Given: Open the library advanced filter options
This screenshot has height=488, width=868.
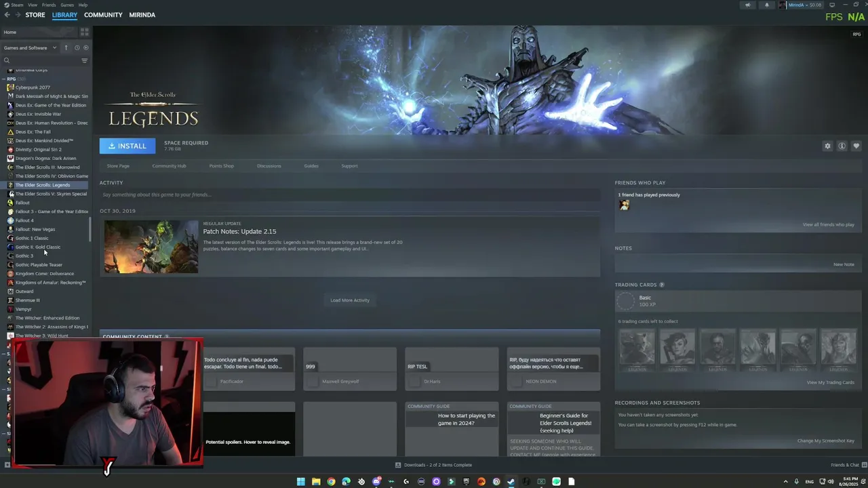Looking at the screenshot, I should [85, 60].
